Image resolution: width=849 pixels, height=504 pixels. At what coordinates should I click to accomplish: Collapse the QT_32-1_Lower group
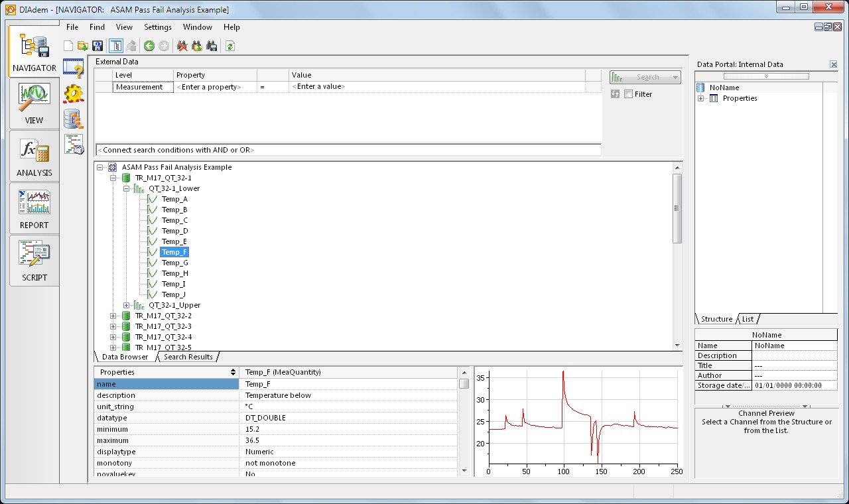(126, 188)
